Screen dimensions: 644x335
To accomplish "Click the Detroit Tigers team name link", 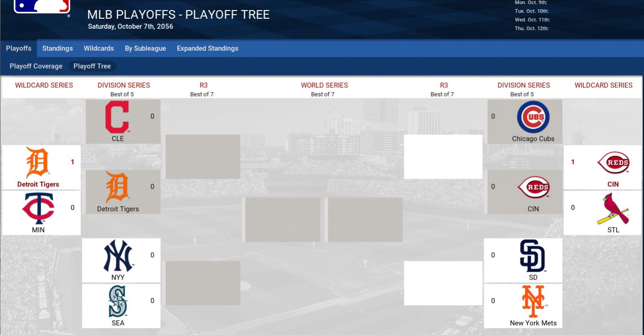I will pyautogui.click(x=38, y=184).
